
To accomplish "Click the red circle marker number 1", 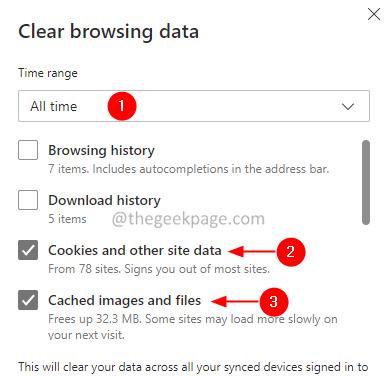I will (x=122, y=106).
